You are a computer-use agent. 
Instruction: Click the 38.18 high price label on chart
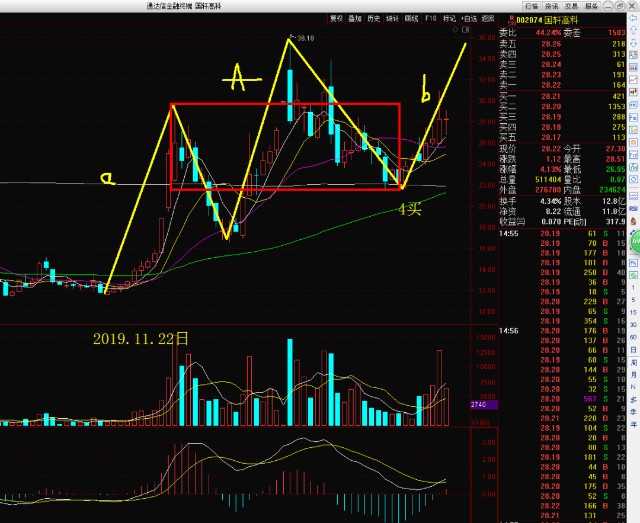[x=305, y=38]
